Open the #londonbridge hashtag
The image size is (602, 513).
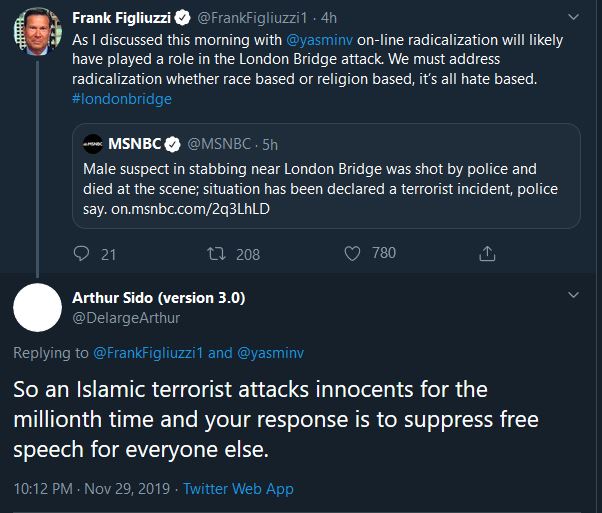pos(122,99)
